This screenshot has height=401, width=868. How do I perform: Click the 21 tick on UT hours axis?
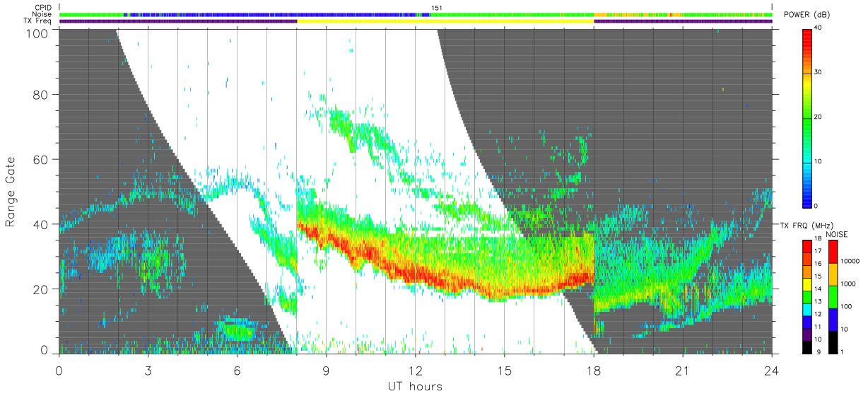click(x=682, y=371)
